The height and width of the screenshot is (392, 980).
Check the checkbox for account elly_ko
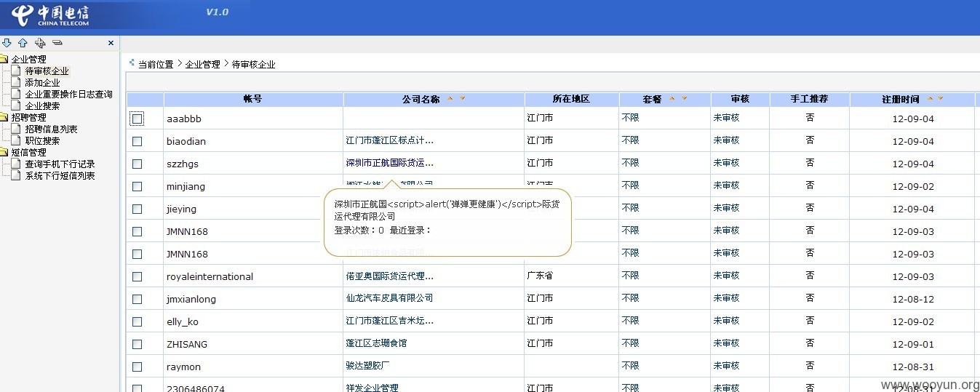pos(137,321)
